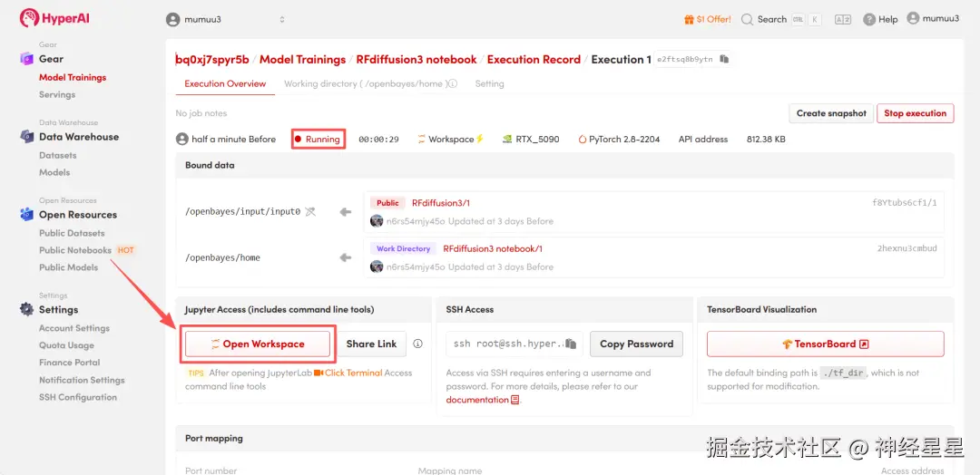This screenshot has width=980, height=475.
Task: Click Model Trainings breadcrumb
Action: (302, 59)
